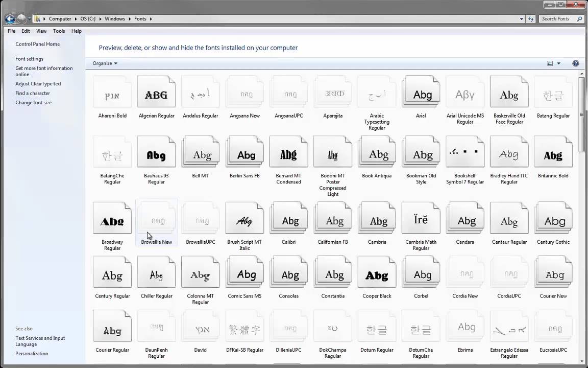Expand the view options dropdown arrow
Viewport: 588px width, 368px height.
(x=559, y=63)
